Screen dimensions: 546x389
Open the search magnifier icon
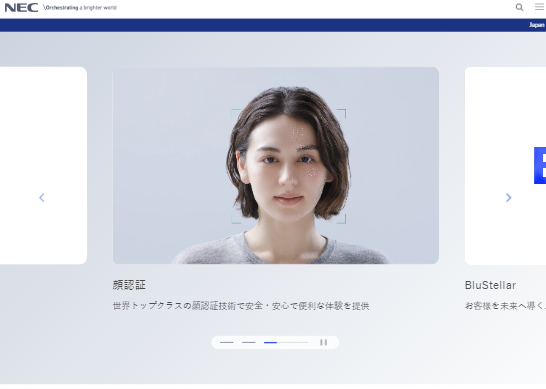[x=520, y=7]
